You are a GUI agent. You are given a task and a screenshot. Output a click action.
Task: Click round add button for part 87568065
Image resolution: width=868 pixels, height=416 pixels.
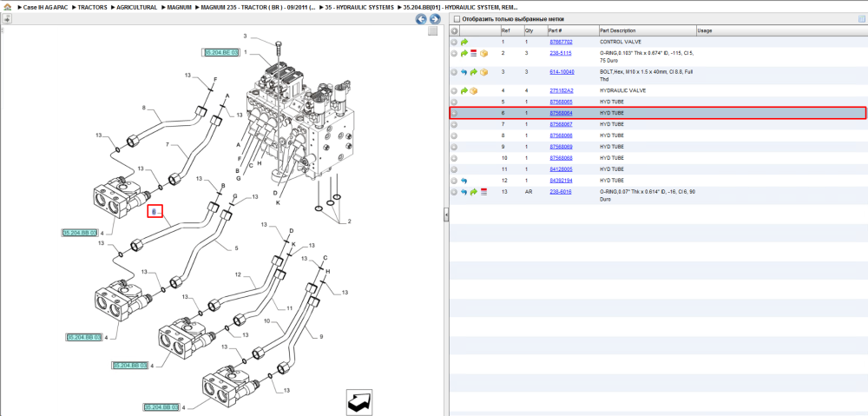(454, 102)
